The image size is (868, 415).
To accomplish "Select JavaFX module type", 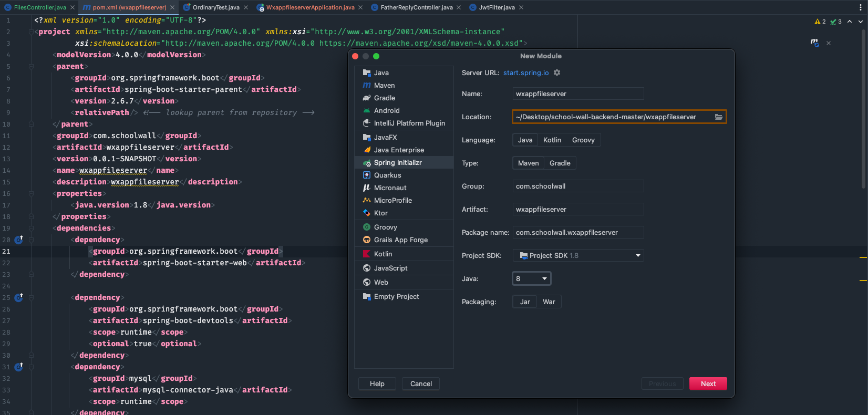I will 404,137.
